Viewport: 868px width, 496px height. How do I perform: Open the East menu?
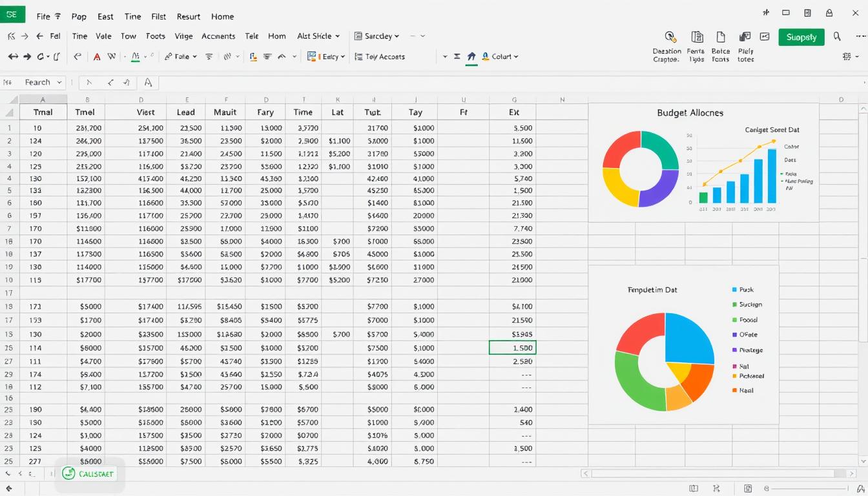(x=105, y=16)
